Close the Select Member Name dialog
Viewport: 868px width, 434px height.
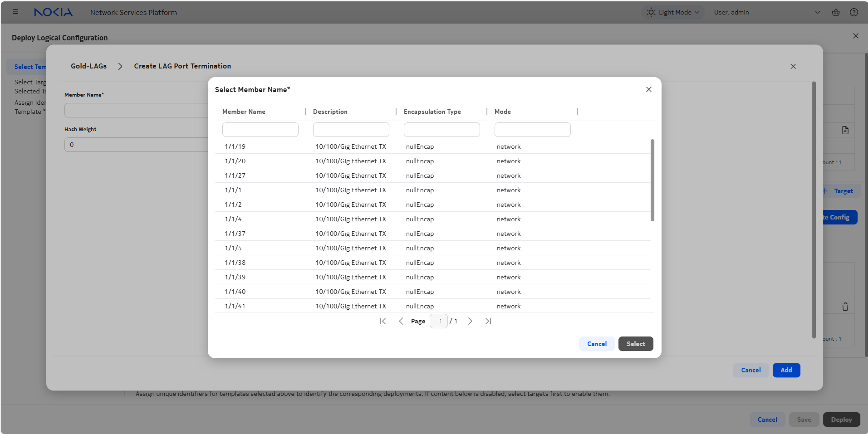[648, 89]
